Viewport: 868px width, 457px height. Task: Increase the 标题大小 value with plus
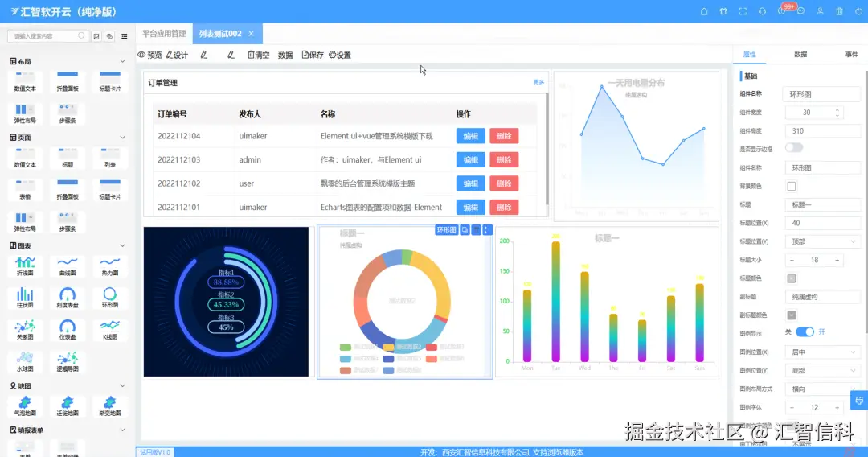click(x=837, y=260)
